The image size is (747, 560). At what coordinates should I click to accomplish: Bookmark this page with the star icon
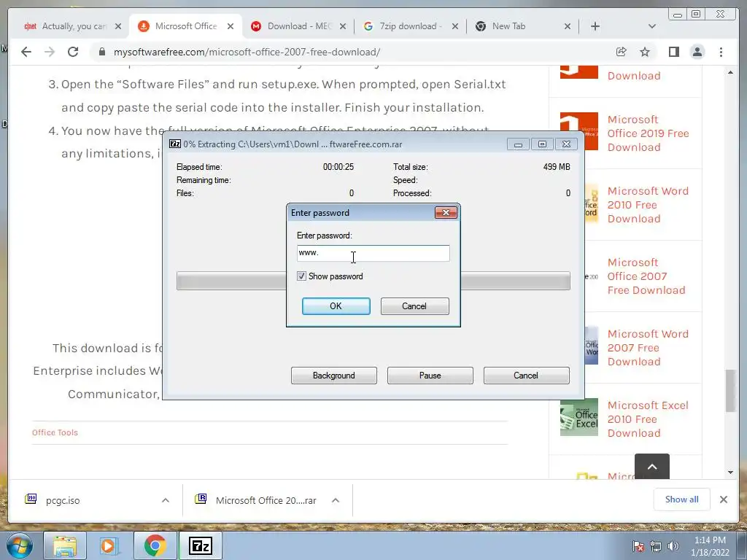tap(645, 52)
